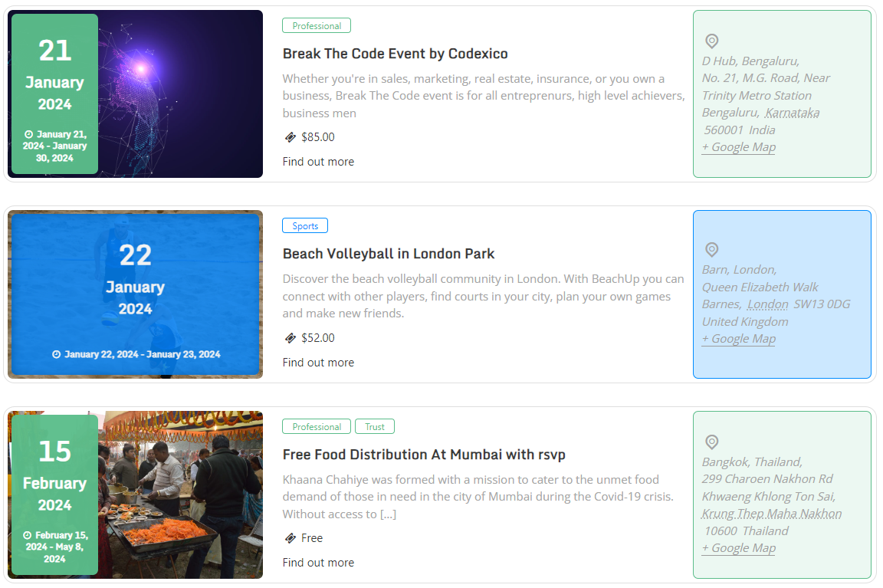Open Free Food Distribution At Mumbai title

424,455
